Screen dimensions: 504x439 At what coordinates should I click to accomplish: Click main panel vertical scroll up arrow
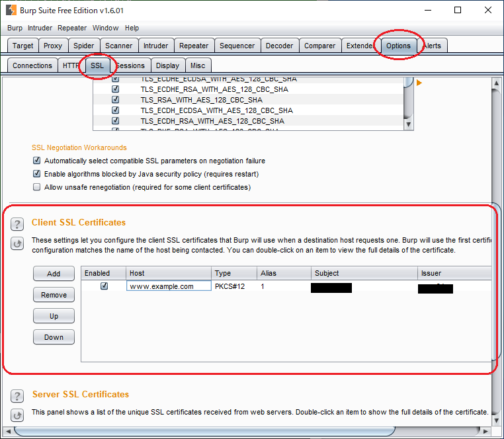(496, 83)
